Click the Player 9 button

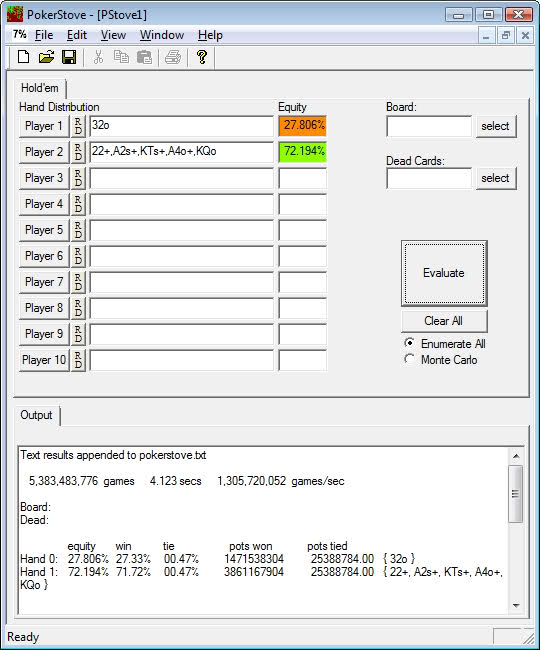point(44,334)
